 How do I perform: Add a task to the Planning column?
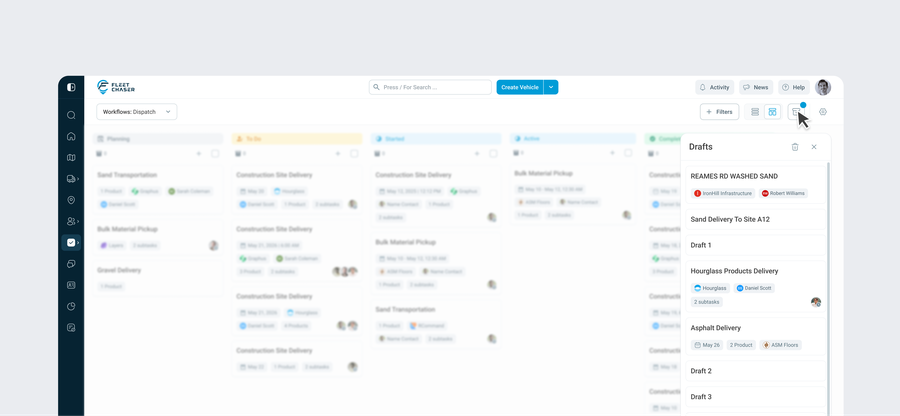(199, 154)
